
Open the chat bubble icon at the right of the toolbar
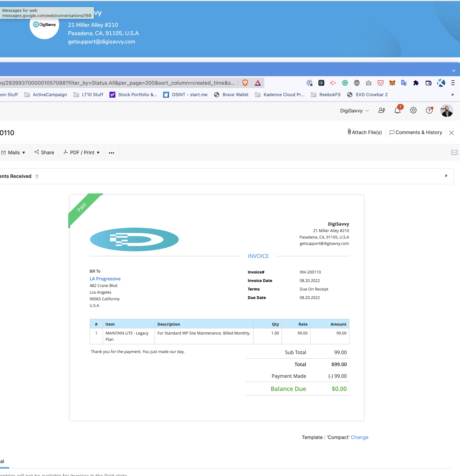[454, 153]
